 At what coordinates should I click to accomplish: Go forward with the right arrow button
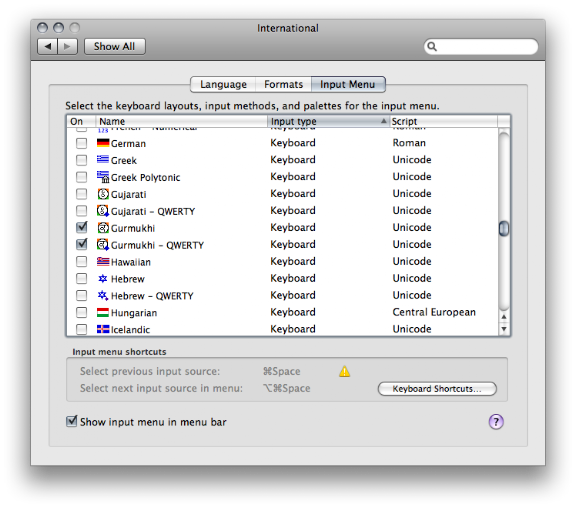pos(67,46)
